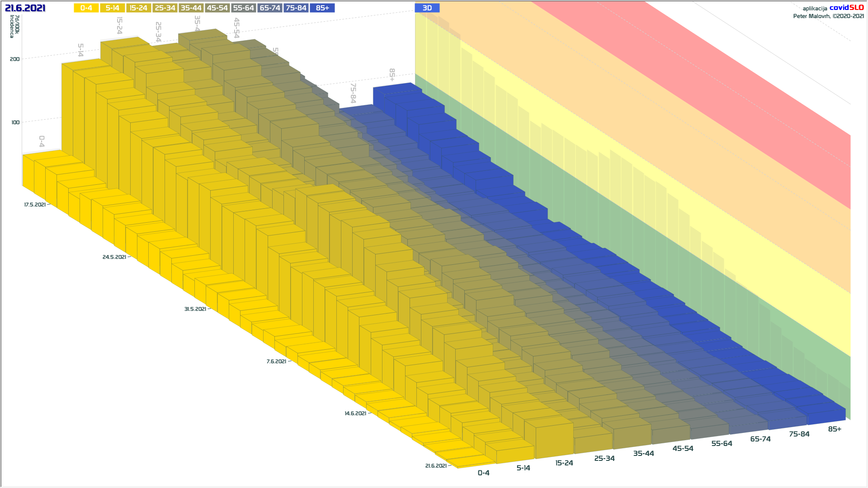Screen dimensions: 868x488
Task: Toggle the 25-34 age group series
Action: point(165,8)
